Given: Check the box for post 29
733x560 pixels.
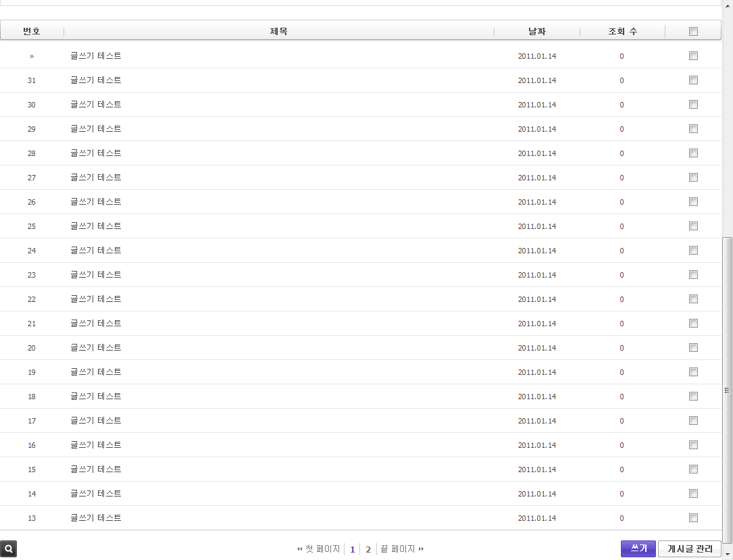Looking at the screenshot, I should click(x=693, y=129).
